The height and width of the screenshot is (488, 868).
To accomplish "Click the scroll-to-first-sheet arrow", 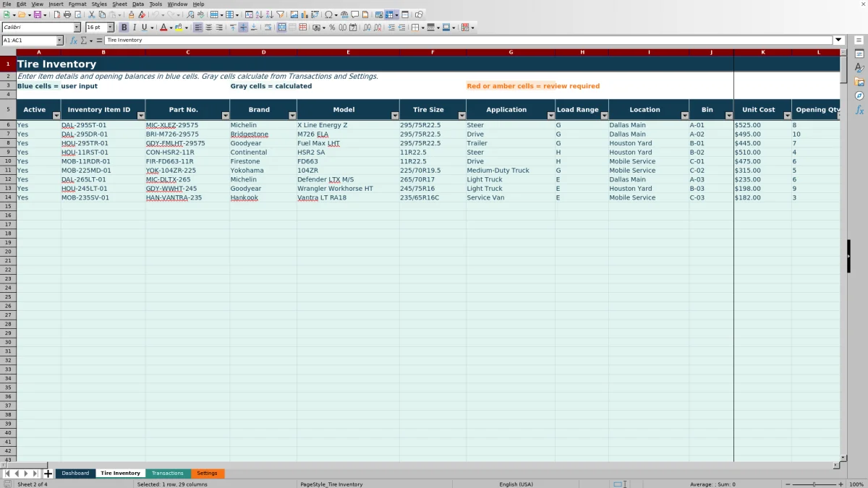I will 7,474.
